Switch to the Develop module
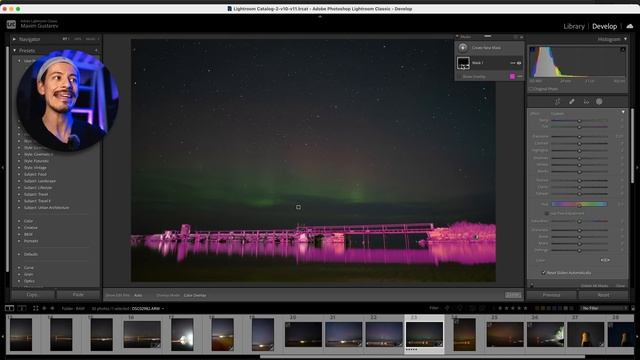 [604, 26]
